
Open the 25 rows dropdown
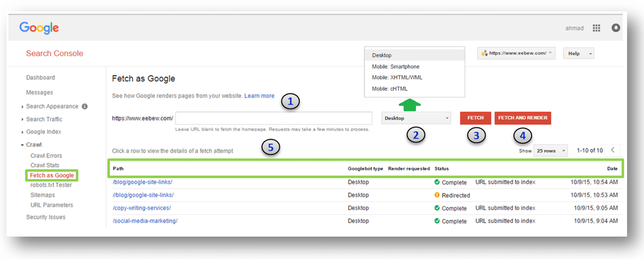(550, 150)
